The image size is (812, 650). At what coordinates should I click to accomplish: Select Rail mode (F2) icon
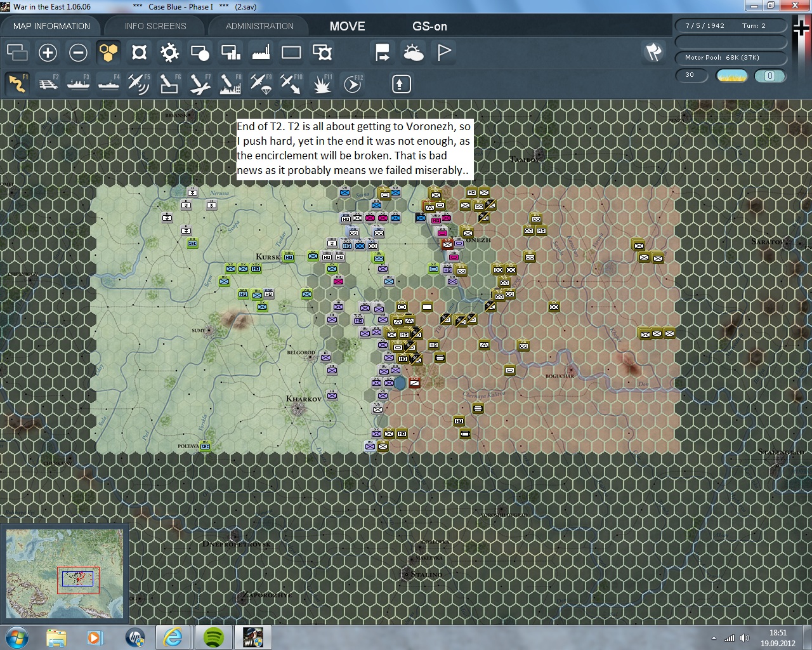coord(48,84)
